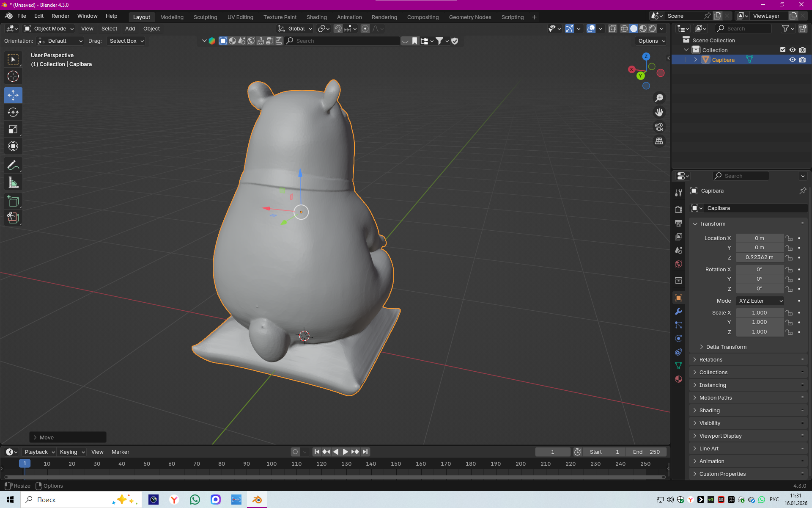Open the View Layer properties tab

tap(679, 237)
